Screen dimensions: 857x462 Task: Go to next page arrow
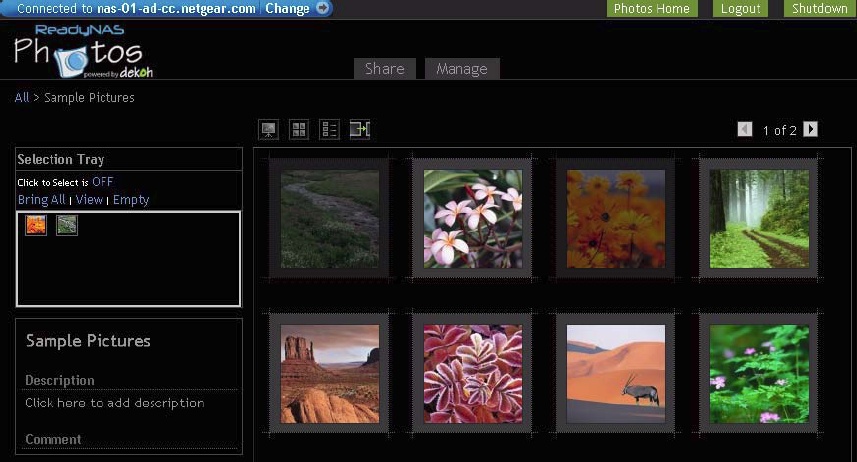click(x=811, y=129)
